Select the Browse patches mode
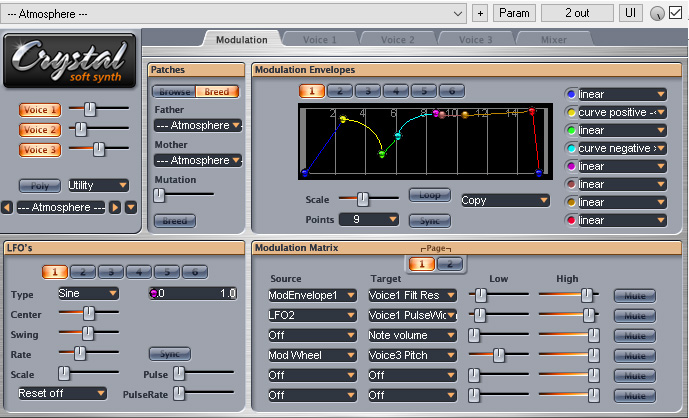Image resolution: width=689 pixels, height=418 pixels. coord(174,91)
